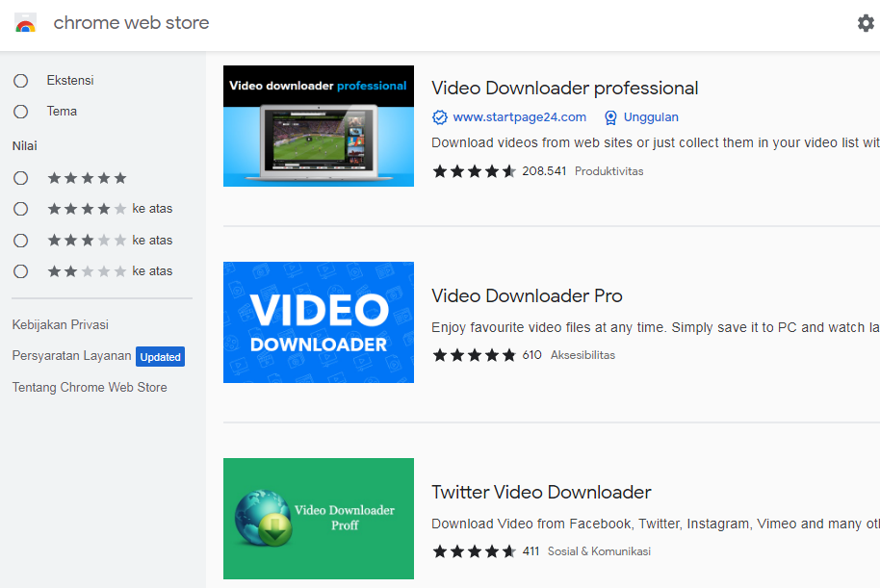
Task: Click the star rating beside 208.541
Action: [474, 171]
